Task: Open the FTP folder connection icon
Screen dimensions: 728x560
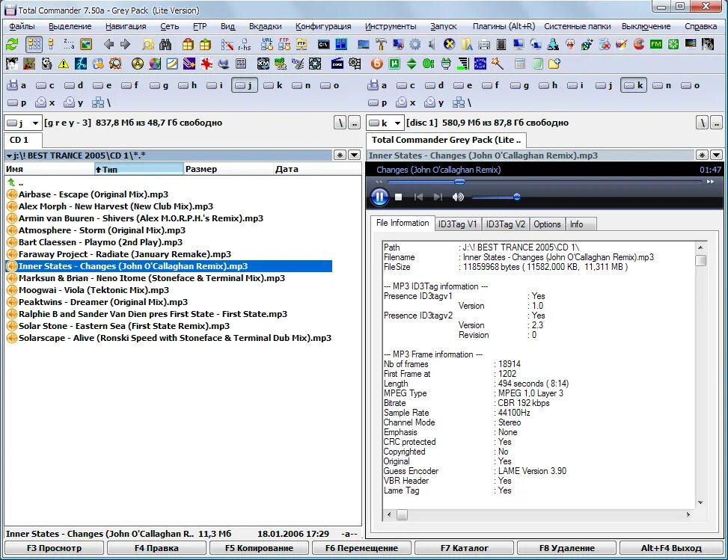Action: 302,45
